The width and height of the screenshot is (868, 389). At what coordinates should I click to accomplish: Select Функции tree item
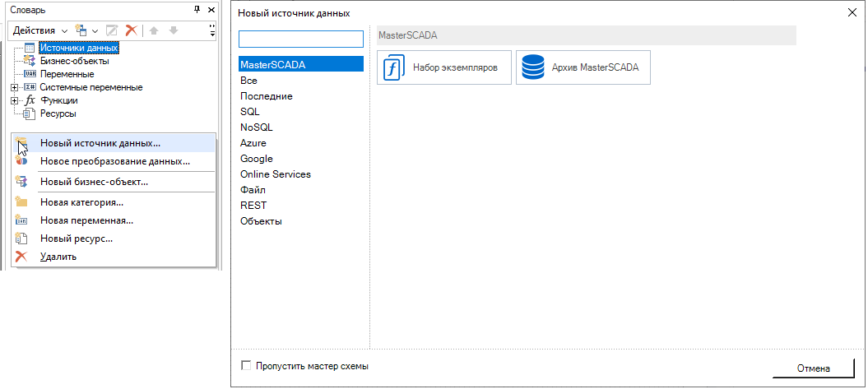click(x=59, y=100)
